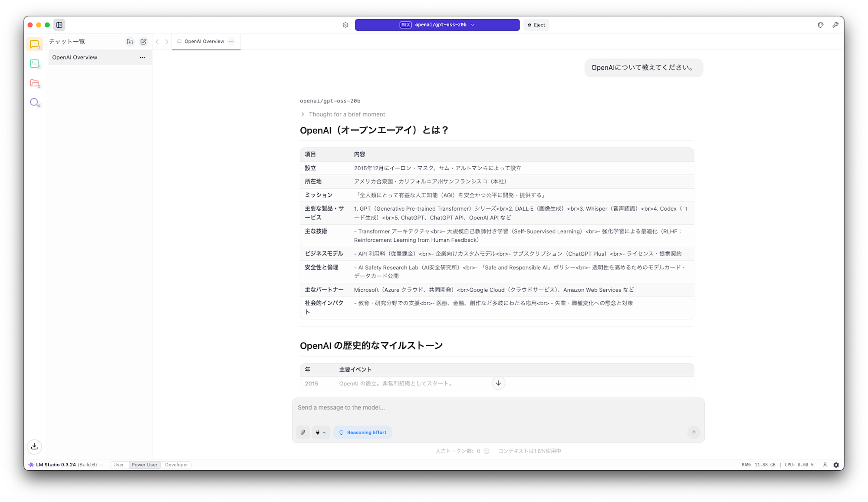This screenshot has height=502, width=868.
Task: Open the user account icon in status bar
Action: point(825,465)
